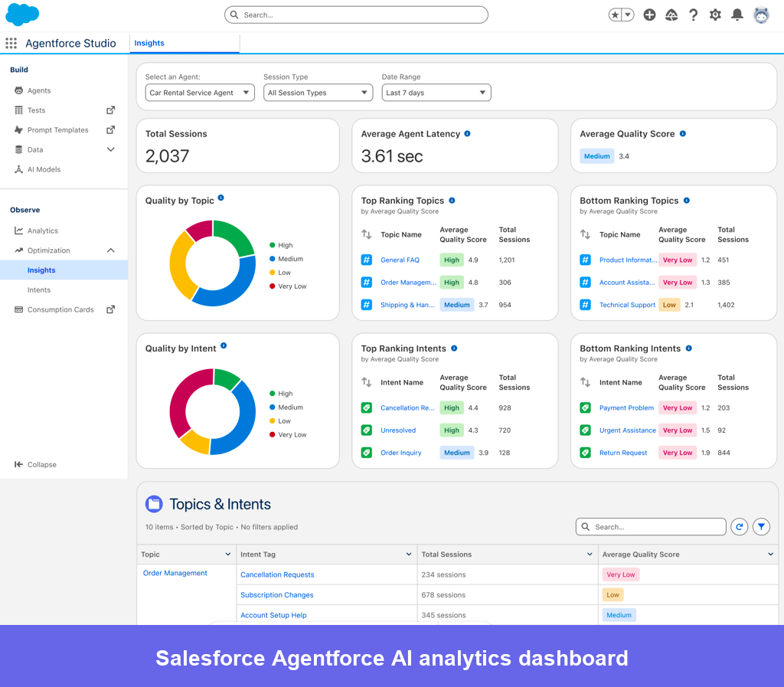Open the Select an Agent dropdown
The image size is (784, 687).
pos(199,91)
